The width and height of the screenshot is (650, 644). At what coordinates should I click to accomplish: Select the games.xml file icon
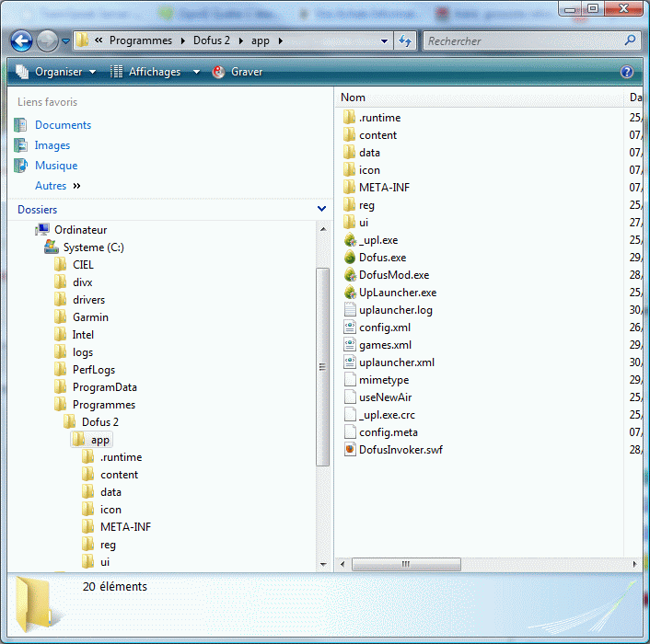pyautogui.click(x=350, y=345)
